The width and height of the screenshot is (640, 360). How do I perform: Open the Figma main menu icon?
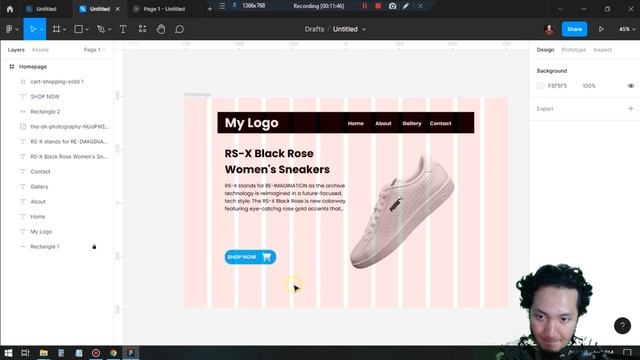[x=9, y=29]
